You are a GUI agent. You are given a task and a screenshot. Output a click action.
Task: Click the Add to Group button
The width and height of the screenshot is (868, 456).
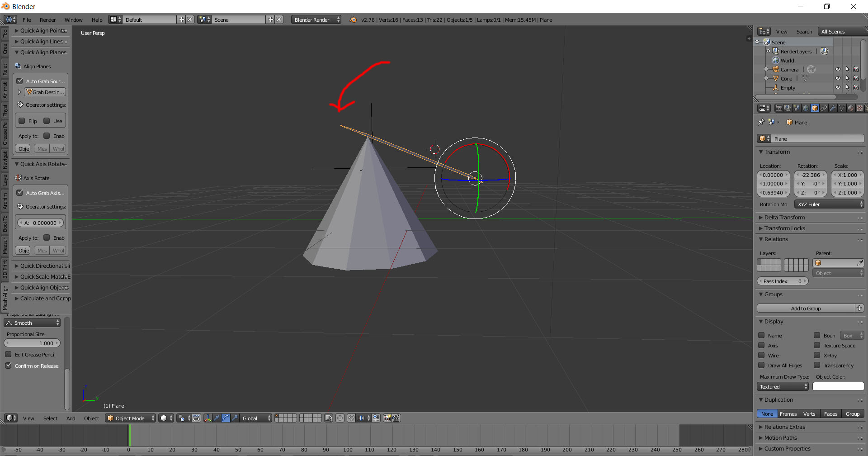(806, 309)
